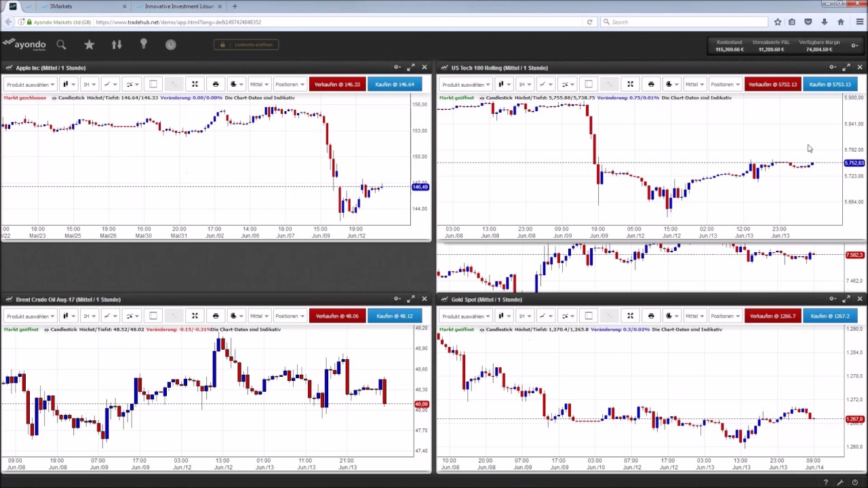Print the Gold Spot chart

coord(651,316)
